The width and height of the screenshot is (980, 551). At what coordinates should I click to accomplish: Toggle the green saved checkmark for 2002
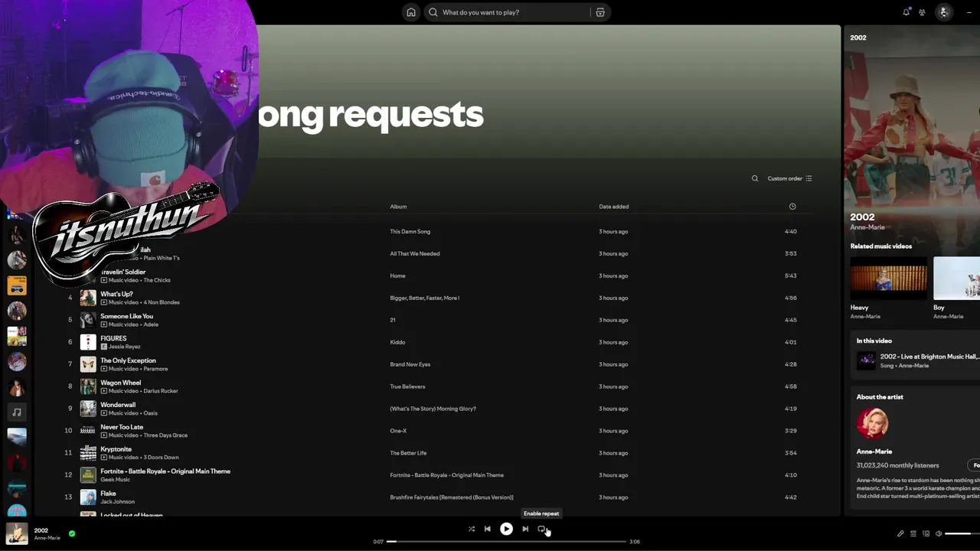tap(72, 533)
